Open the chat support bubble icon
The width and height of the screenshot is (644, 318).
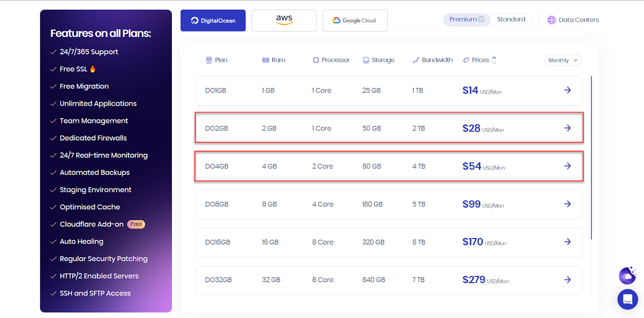coord(627,299)
